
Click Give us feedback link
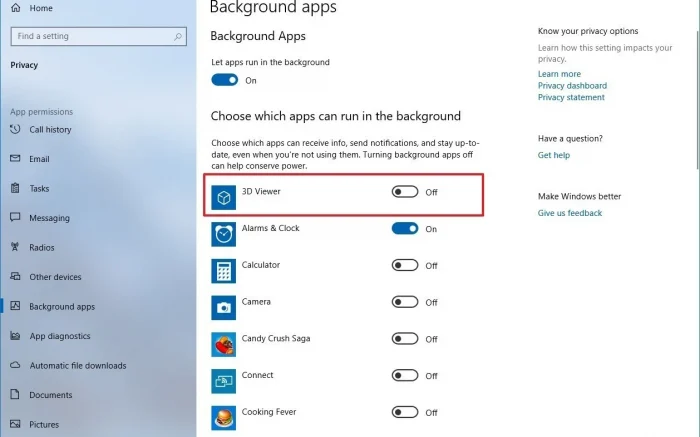[x=570, y=213]
